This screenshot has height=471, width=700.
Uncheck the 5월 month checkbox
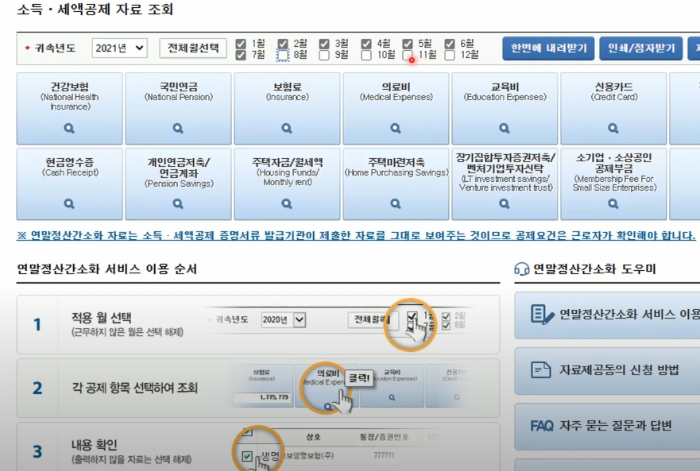tap(407, 44)
